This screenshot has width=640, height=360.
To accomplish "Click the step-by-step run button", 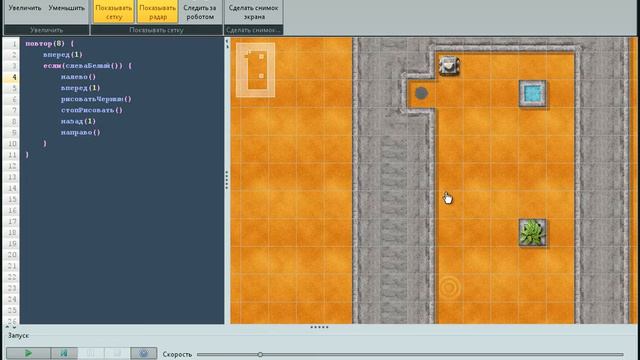I will tap(64, 353).
